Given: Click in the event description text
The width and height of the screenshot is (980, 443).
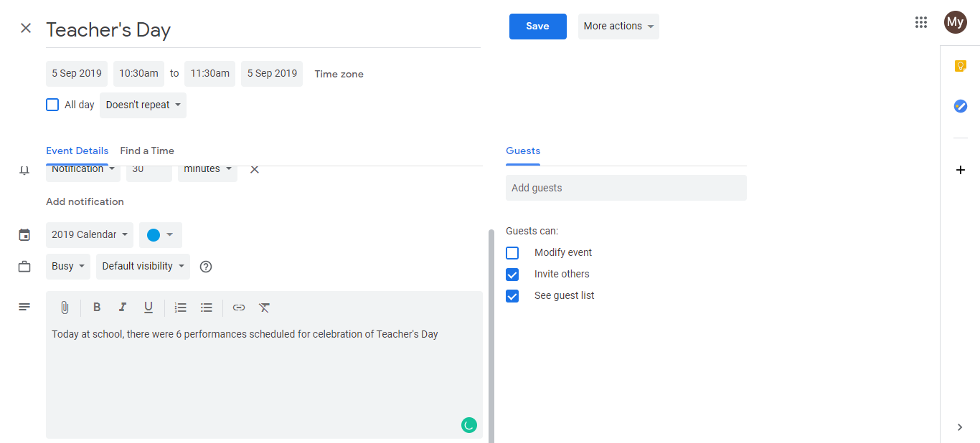Looking at the screenshot, I should pos(245,334).
